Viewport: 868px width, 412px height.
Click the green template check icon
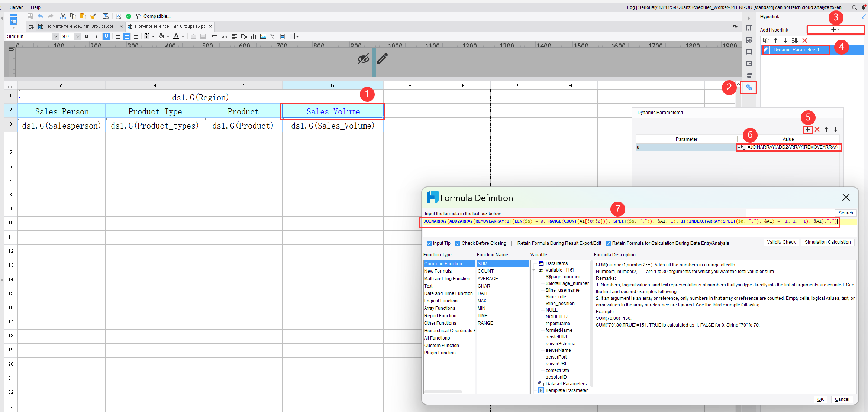[x=129, y=16]
